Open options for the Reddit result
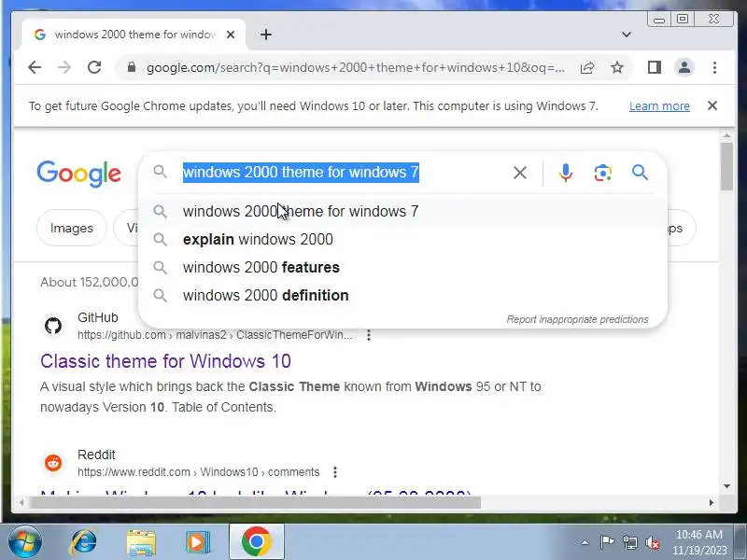The height and width of the screenshot is (560, 747). click(335, 472)
